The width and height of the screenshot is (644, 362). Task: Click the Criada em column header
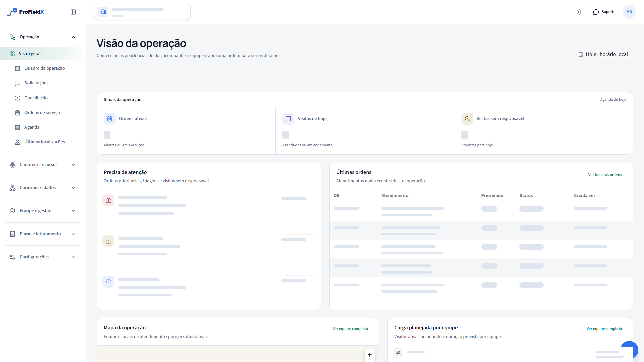point(584,196)
